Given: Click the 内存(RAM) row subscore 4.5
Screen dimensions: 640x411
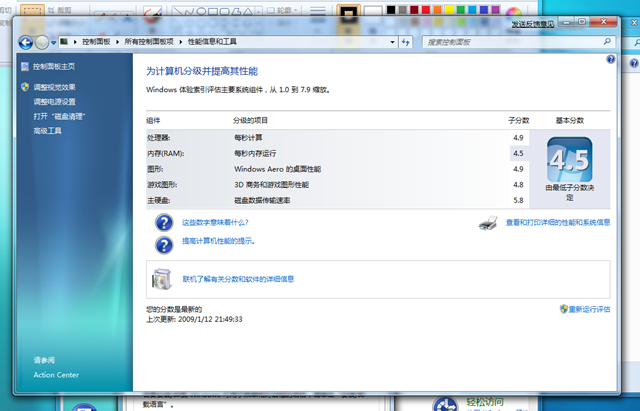Looking at the screenshot, I should [518, 153].
